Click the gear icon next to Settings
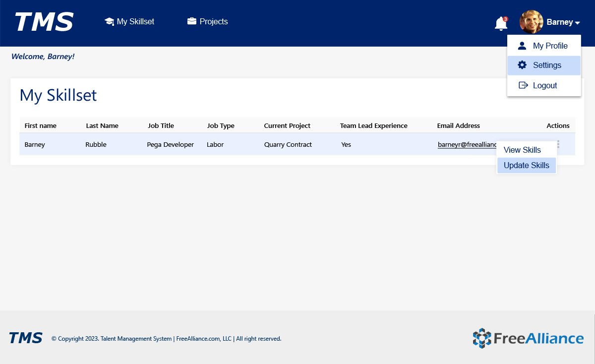Image resolution: width=595 pixels, height=364 pixels. click(522, 65)
